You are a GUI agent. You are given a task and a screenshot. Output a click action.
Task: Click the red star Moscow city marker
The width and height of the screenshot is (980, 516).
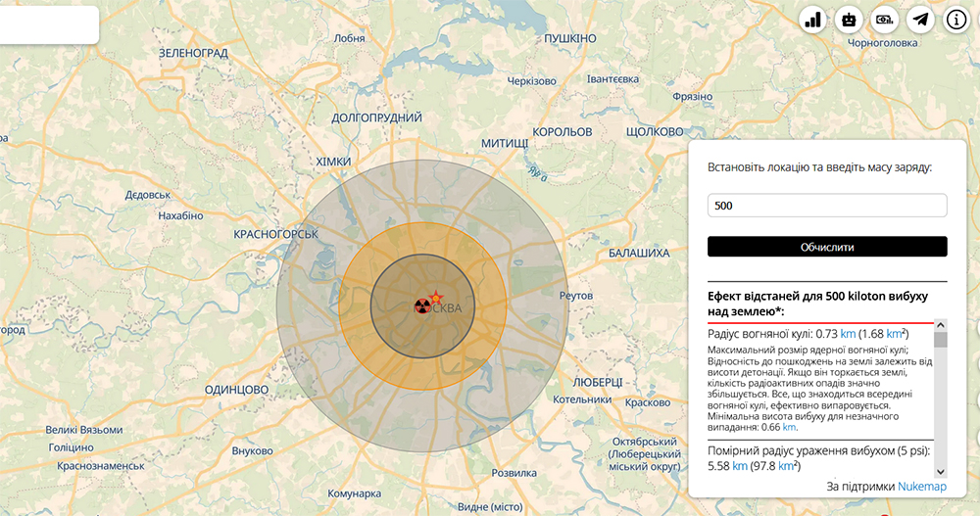tap(436, 298)
